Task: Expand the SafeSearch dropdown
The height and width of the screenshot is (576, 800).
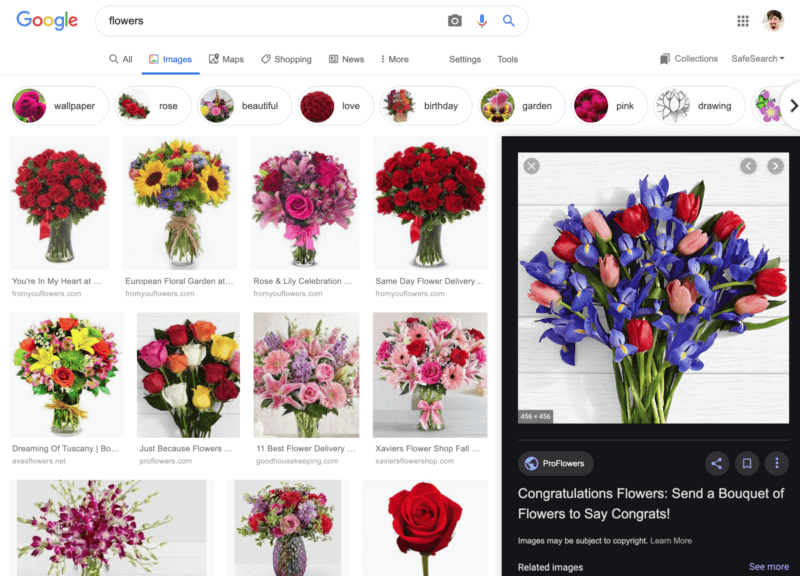Action: 757,59
